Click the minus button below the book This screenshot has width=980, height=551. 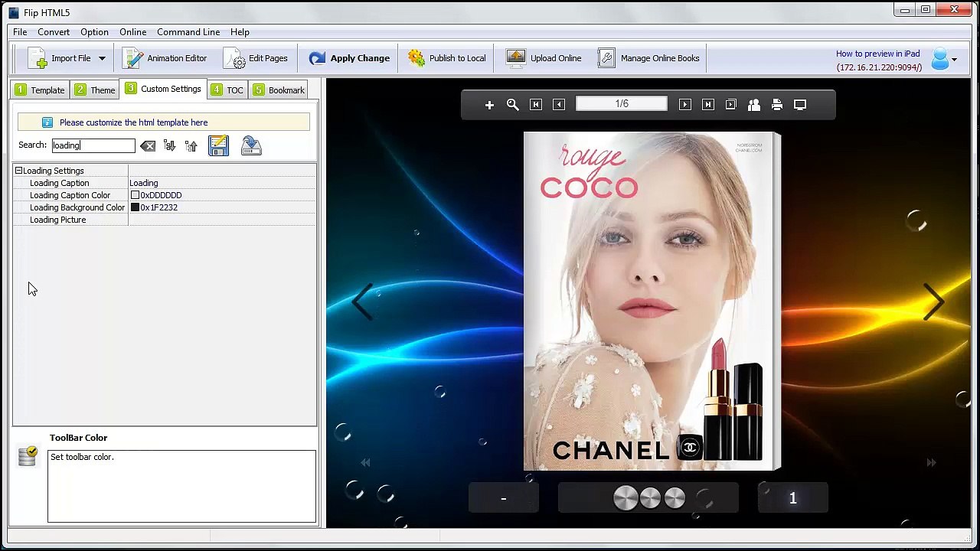[x=503, y=498]
